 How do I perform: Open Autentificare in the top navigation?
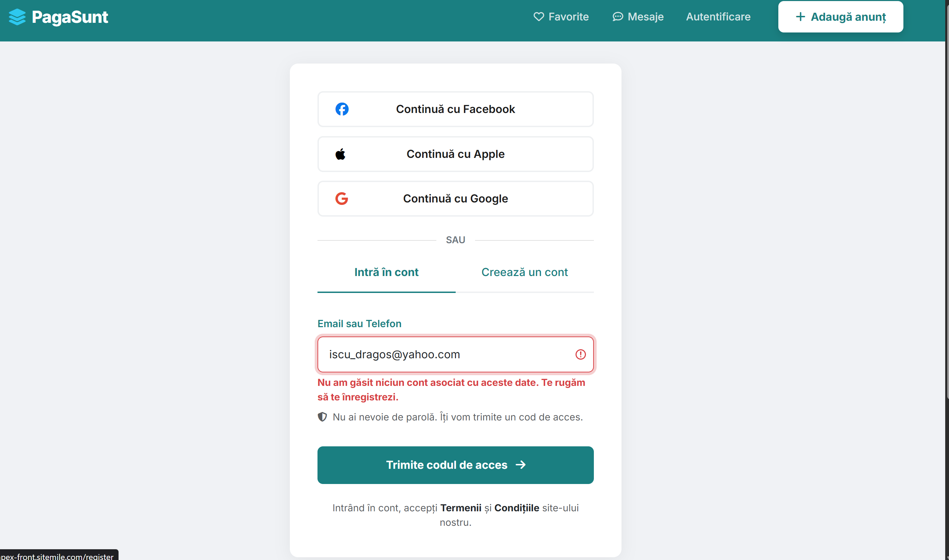[718, 17]
